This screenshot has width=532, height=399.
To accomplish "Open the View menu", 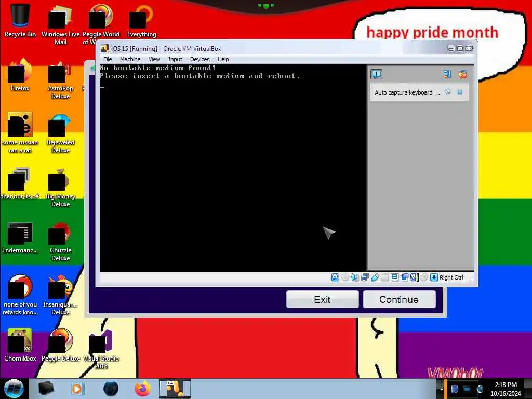I will [x=154, y=59].
